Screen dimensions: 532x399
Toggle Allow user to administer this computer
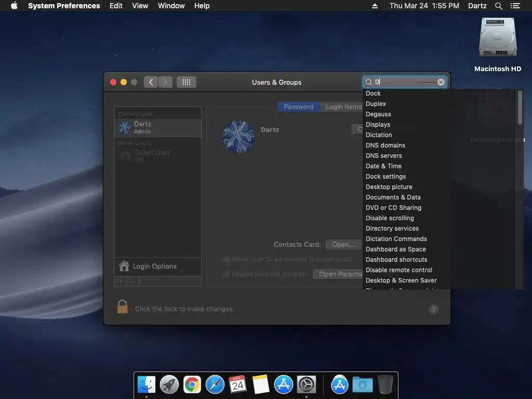tap(226, 259)
